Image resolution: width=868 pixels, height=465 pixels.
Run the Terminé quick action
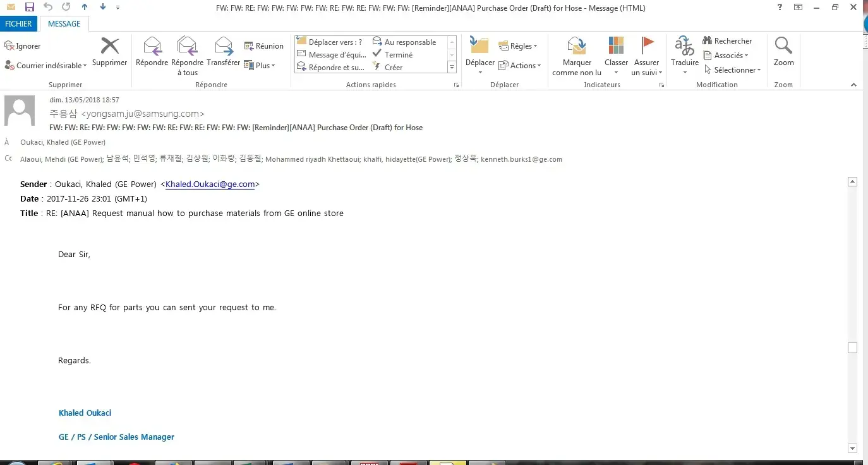coord(392,55)
